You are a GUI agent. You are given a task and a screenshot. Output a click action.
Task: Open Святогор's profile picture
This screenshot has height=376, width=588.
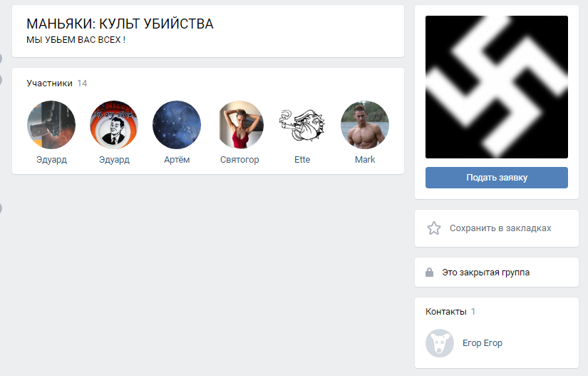click(x=239, y=125)
